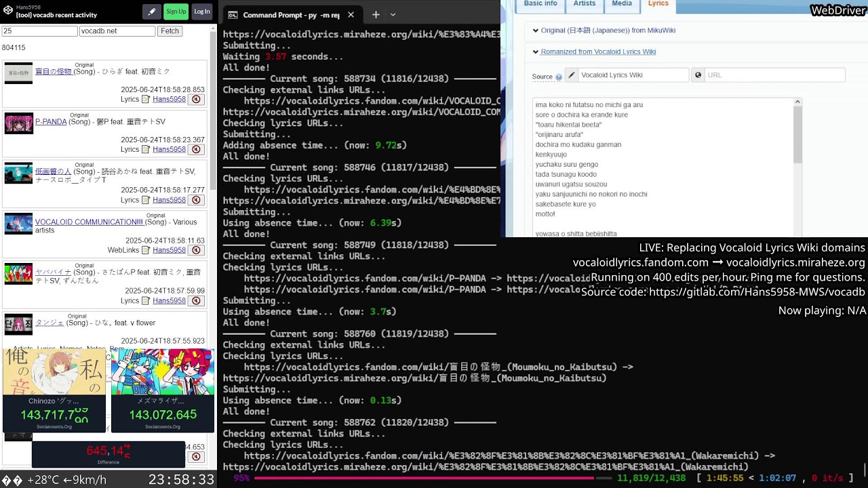
Task: Open the 低画質の人 song link
Action: [53, 172]
